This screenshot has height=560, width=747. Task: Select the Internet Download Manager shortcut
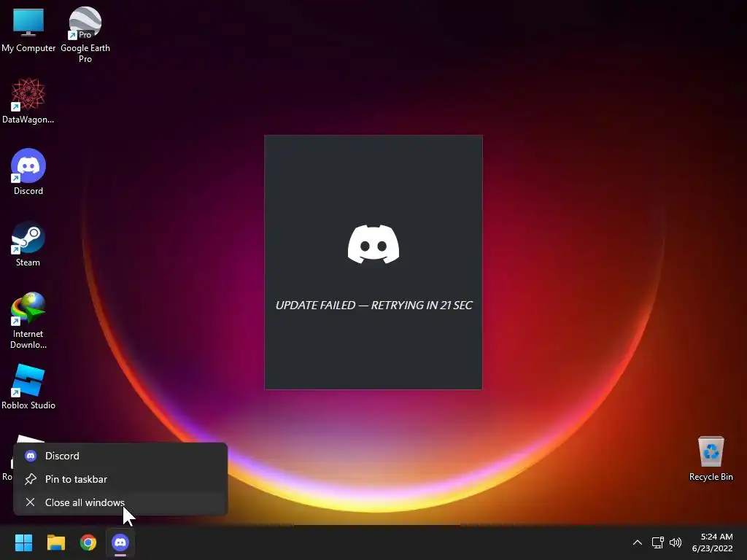(28, 321)
